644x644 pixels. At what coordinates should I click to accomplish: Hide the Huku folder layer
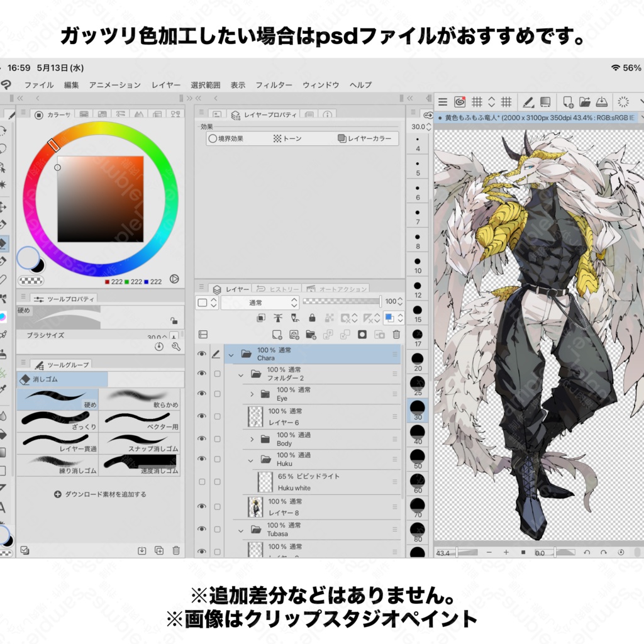pyautogui.click(x=202, y=458)
